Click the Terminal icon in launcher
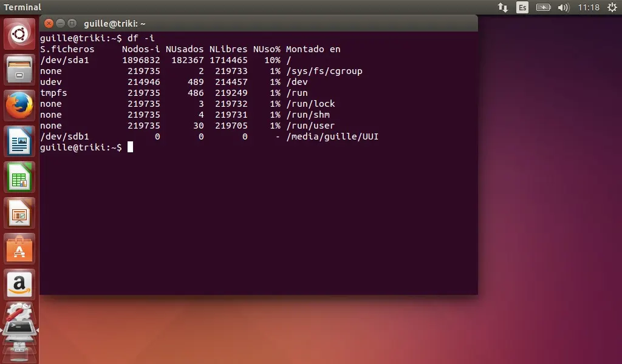Viewport: 622px width, 364px height. click(20, 329)
